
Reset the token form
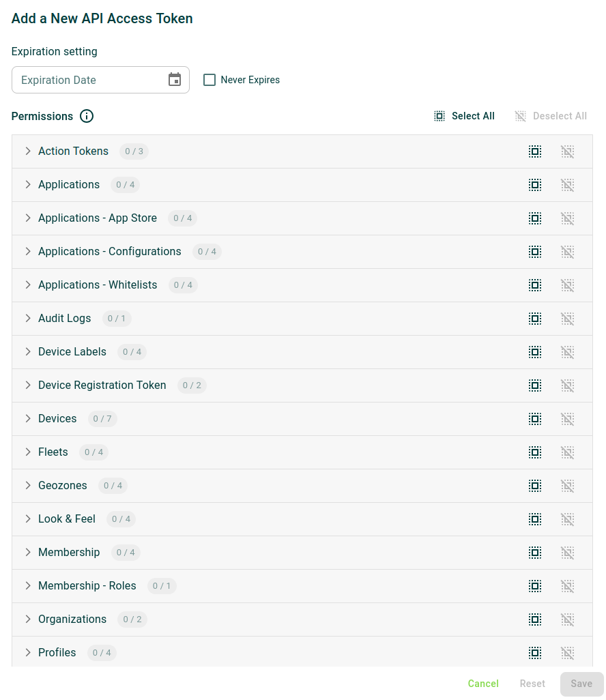tap(532, 684)
